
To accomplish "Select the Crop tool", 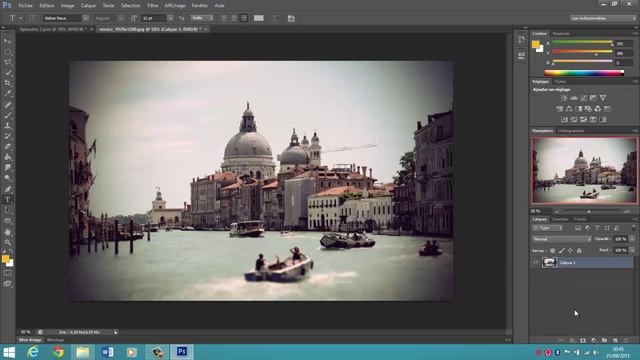I will tap(7, 83).
